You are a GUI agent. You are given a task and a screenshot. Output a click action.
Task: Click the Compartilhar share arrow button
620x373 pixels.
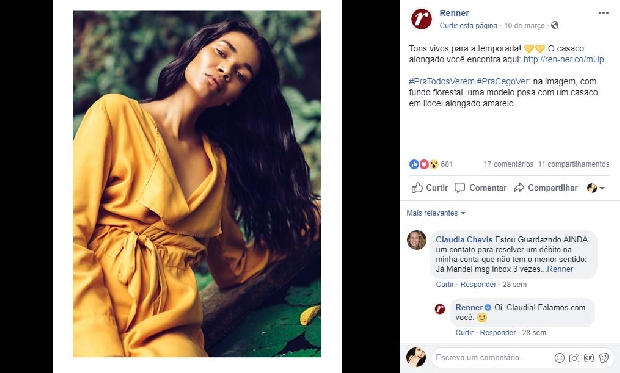click(x=546, y=188)
